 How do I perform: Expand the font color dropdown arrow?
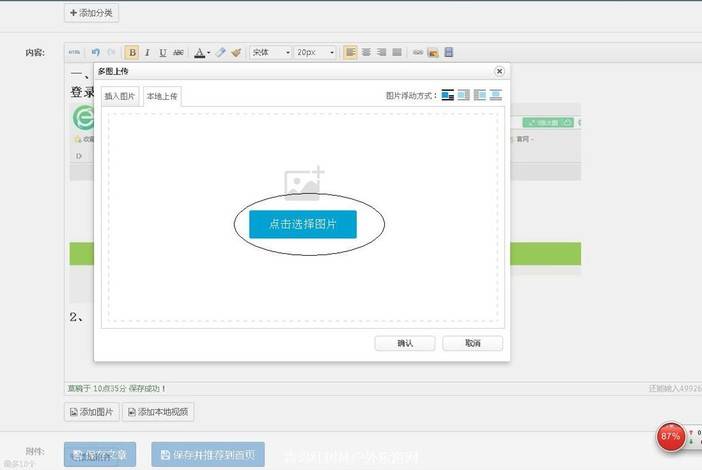[x=209, y=52]
